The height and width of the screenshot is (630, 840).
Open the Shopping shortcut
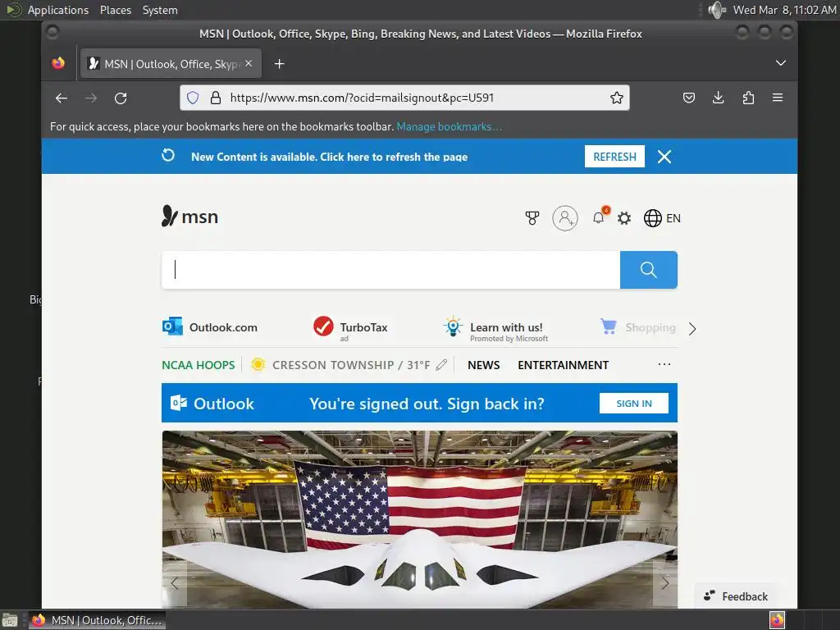(x=638, y=326)
